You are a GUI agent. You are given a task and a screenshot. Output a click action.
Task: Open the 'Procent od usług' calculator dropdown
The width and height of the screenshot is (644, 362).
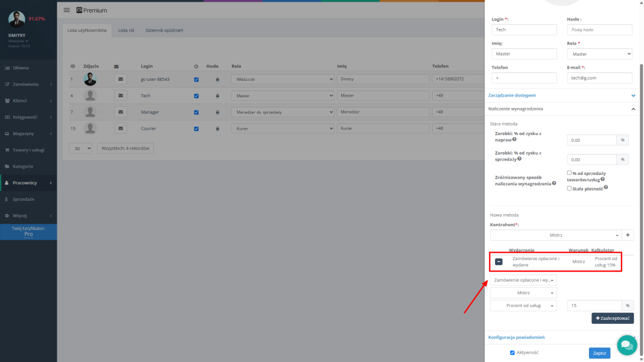524,306
